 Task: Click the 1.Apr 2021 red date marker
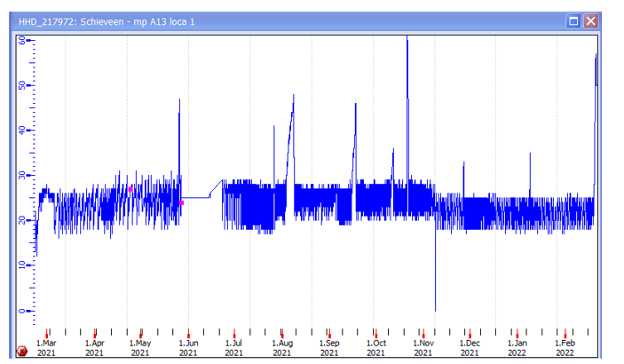pyautogui.click(x=95, y=334)
